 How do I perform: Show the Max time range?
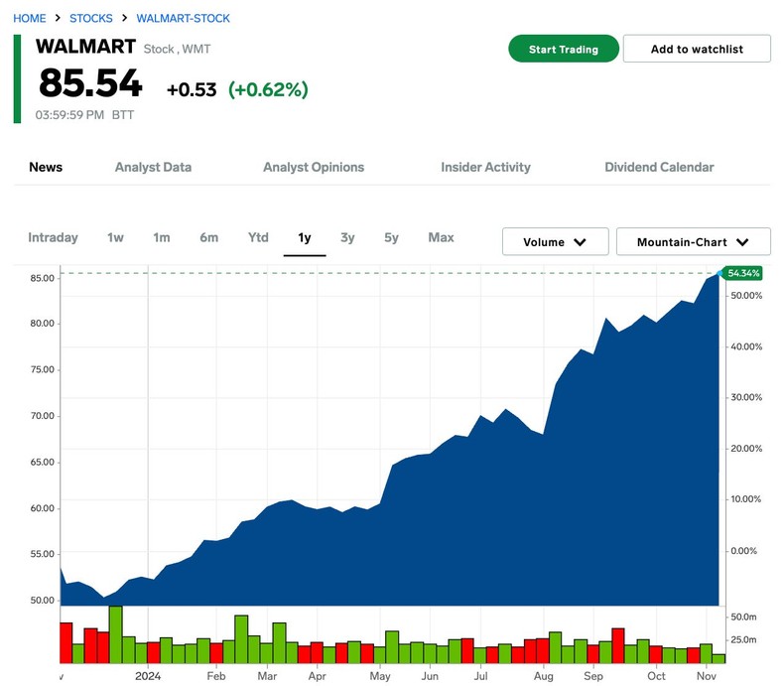(x=441, y=237)
